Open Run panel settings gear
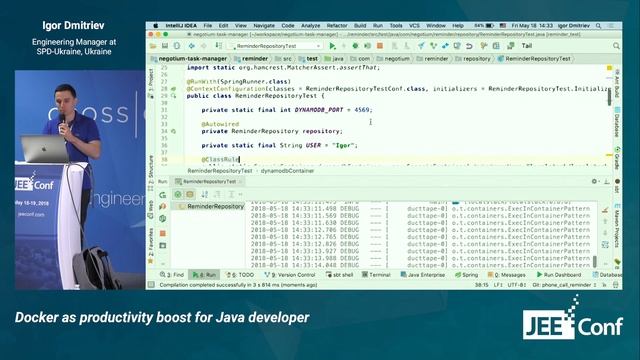Image resolution: width=640 pixels, height=360 pixels. tap(595, 182)
